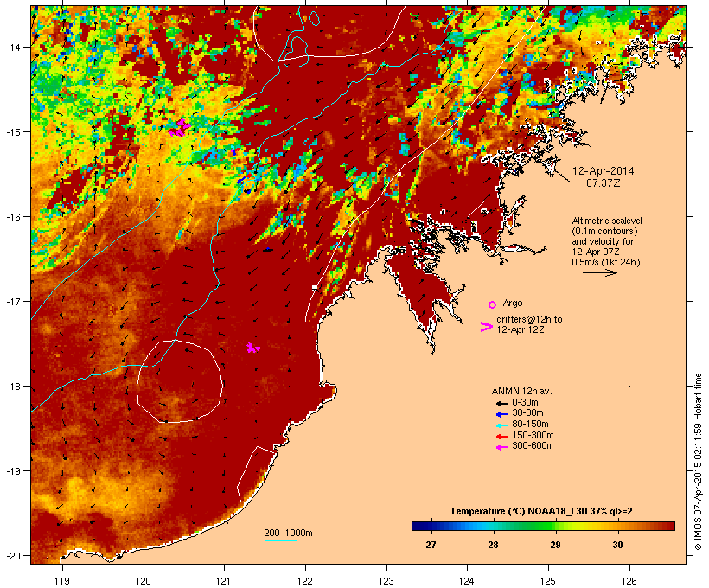Click the black 0-30m legend arrow
The width and height of the screenshot is (709, 588).
[x=501, y=403]
